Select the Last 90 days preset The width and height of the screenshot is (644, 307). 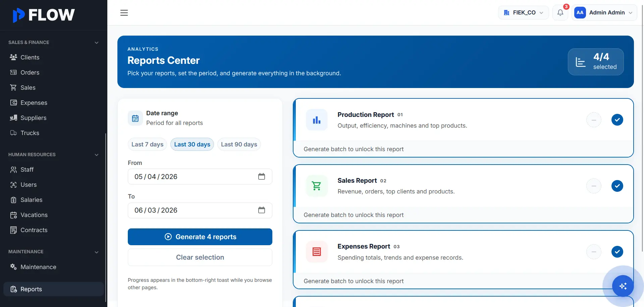[x=239, y=144]
